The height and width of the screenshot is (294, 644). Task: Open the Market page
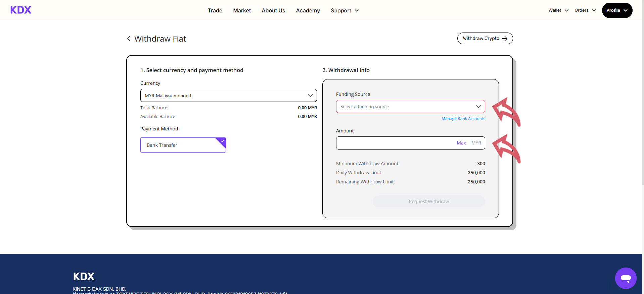[x=242, y=10]
